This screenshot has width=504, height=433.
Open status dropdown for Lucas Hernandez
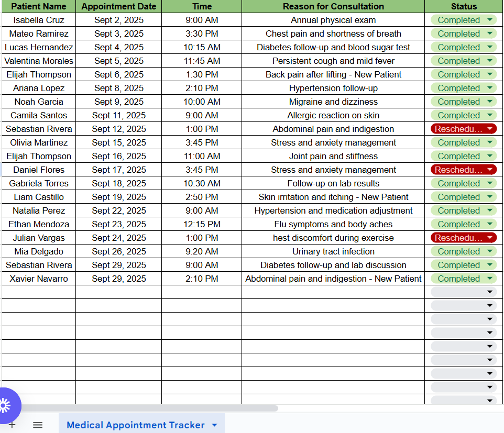[x=490, y=47]
